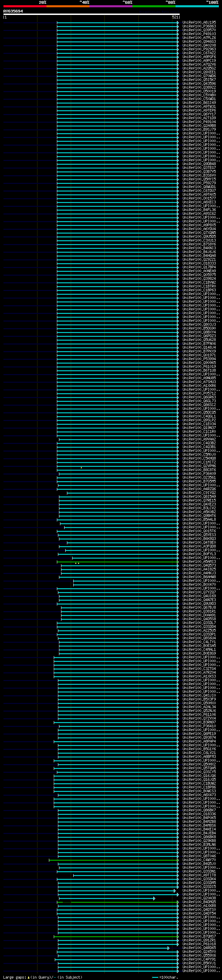The width and height of the screenshot is (222, 980).
Task: Click label UniRef100_P92963
Action: tap(199, 49)
